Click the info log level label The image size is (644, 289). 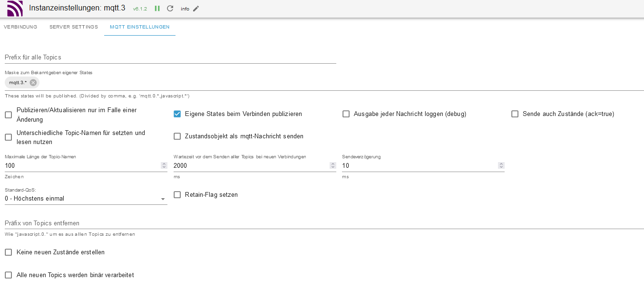185,9
